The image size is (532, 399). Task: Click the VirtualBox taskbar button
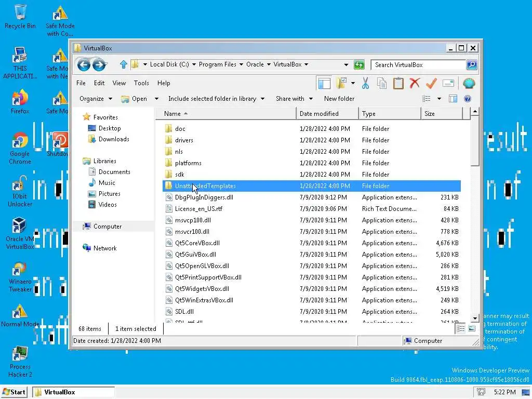74,392
